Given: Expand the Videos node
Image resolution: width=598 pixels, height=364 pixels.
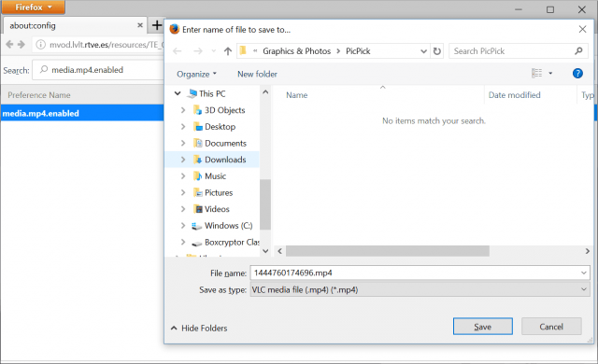Looking at the screenshot, I should tap(183, 209).
